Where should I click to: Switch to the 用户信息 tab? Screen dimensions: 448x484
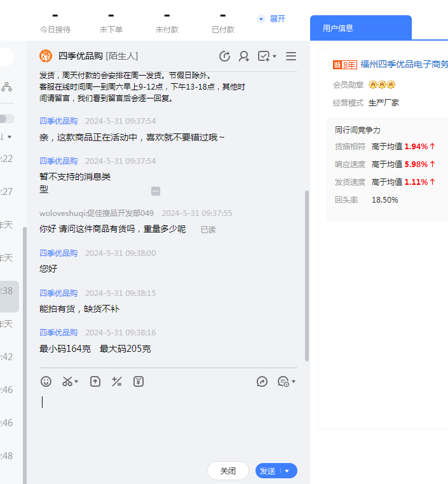338,28
